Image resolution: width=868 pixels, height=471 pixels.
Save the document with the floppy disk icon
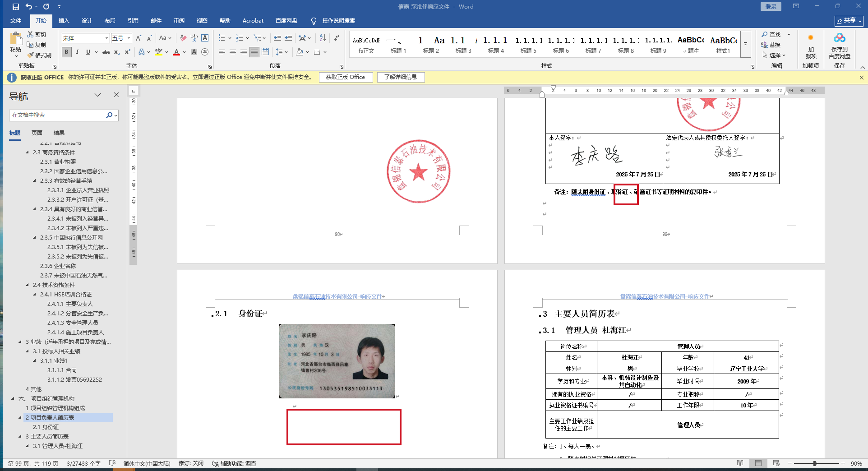[16, 7]
